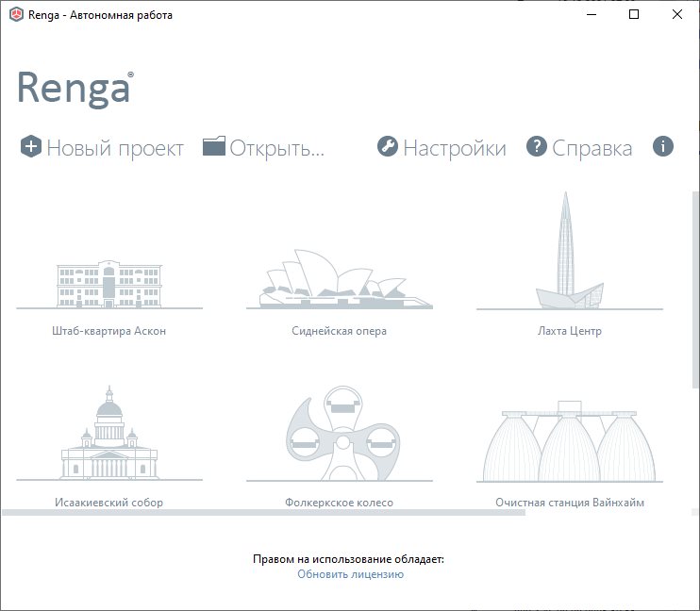
Task: Maximize the Renga window
Action: (634, 15)
